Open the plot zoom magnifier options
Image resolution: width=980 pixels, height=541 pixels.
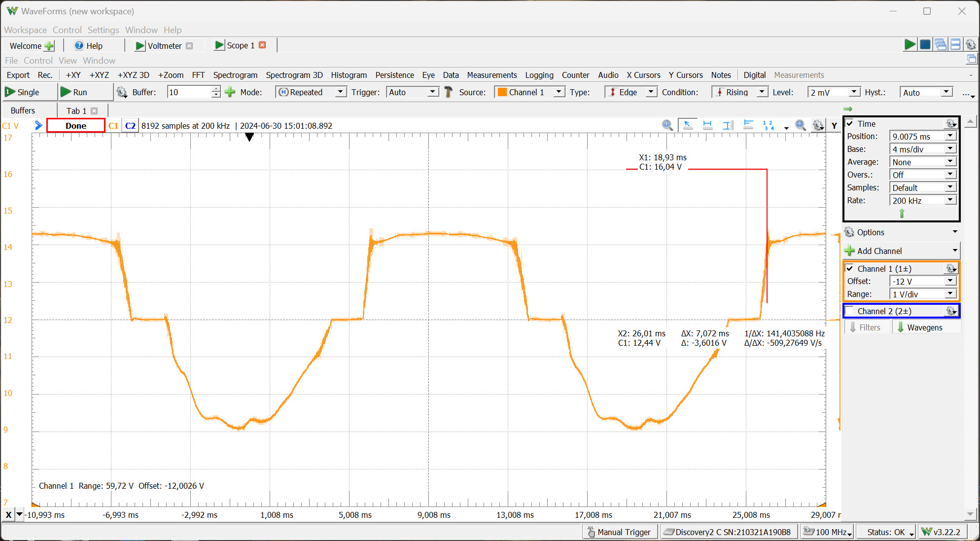[800, 125]
